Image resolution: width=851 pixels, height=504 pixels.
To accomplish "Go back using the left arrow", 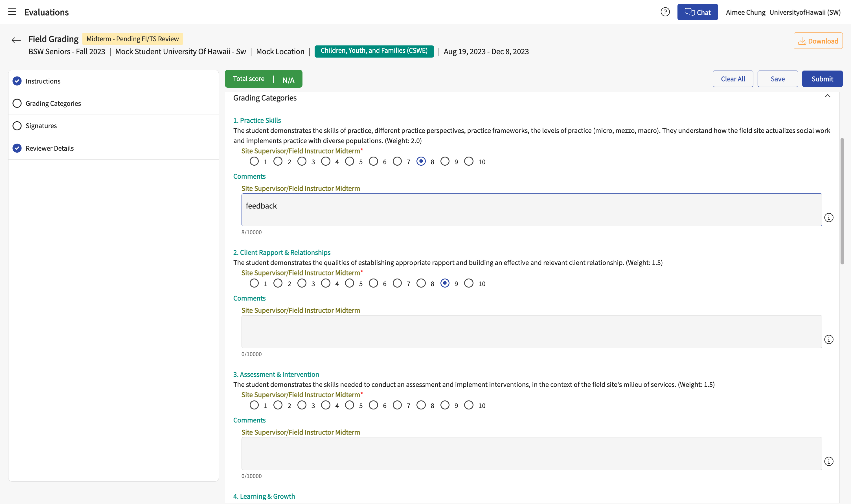I will click(16, 40).
